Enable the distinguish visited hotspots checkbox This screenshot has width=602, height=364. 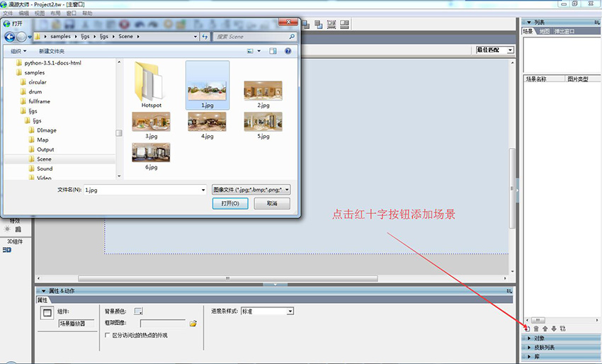coord(108,335)
